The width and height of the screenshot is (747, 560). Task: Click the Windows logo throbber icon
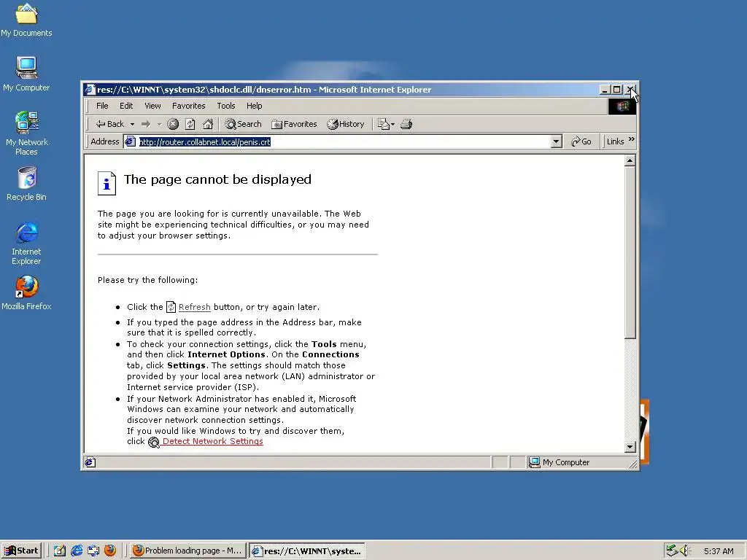622,106
